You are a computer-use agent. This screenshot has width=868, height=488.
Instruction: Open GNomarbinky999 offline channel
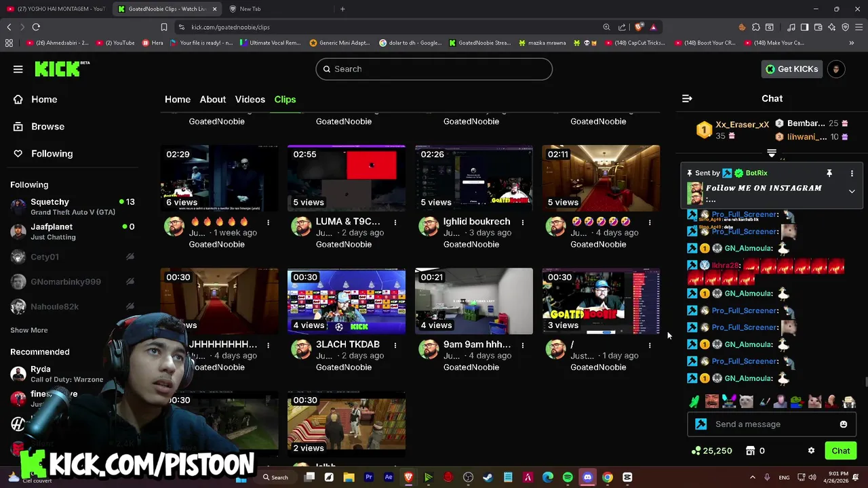click(x=73, y=281)
